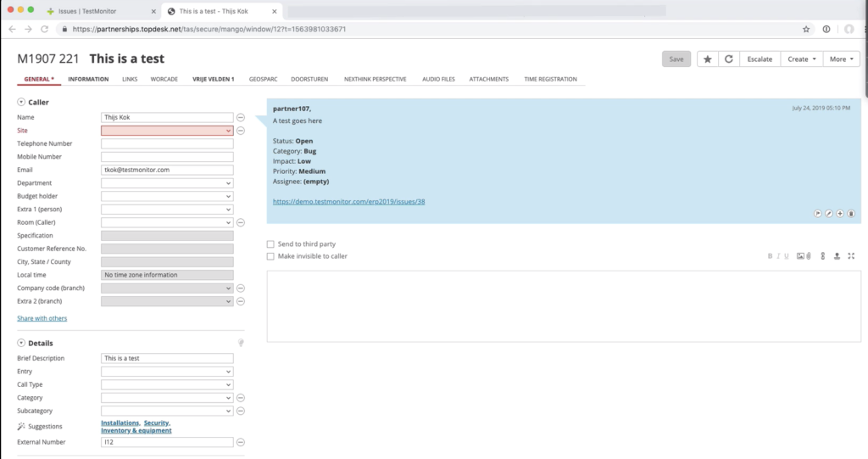868x459 pixels.
Task: Open the More dropdown button
Action: pos(842,59)
